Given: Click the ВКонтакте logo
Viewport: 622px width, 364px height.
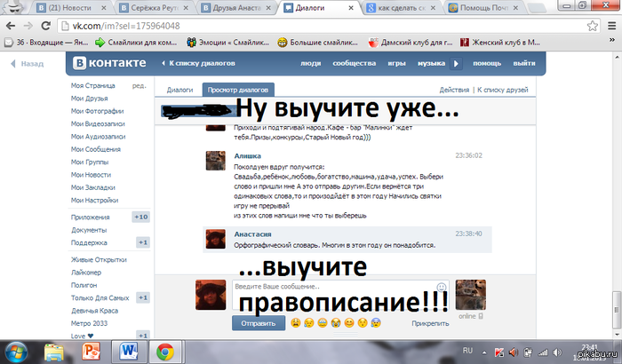Looking at the screenshot, I should coord(109,63).
